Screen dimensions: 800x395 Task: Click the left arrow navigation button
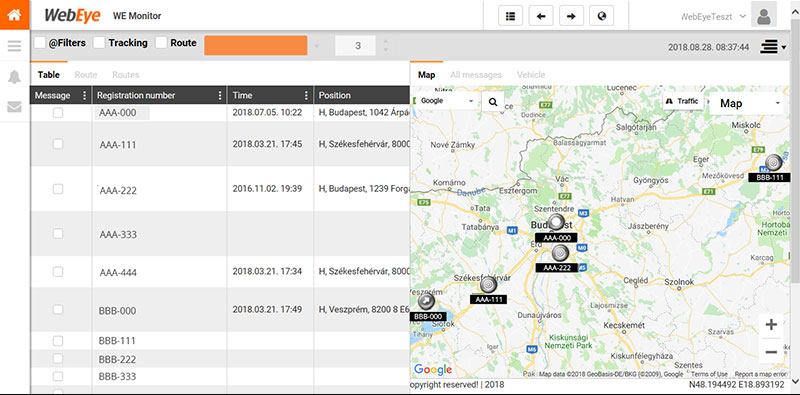(x=541, y=16)
